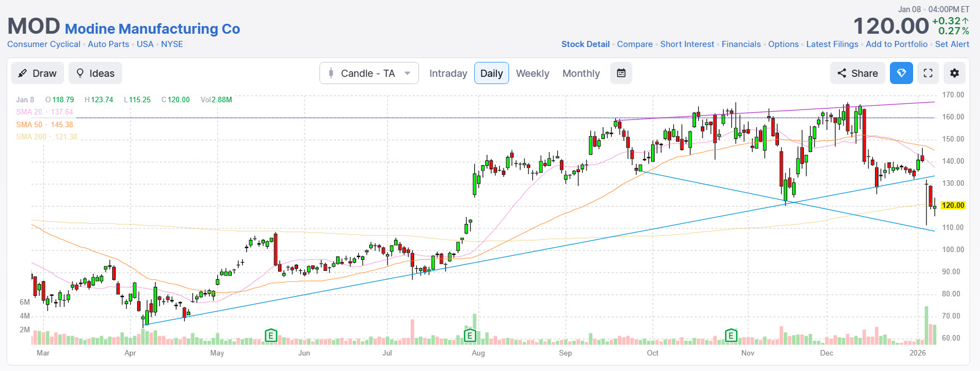Open the date range calendar icon
The width and height of the screenshot is (980, 371).
point(621,74)
